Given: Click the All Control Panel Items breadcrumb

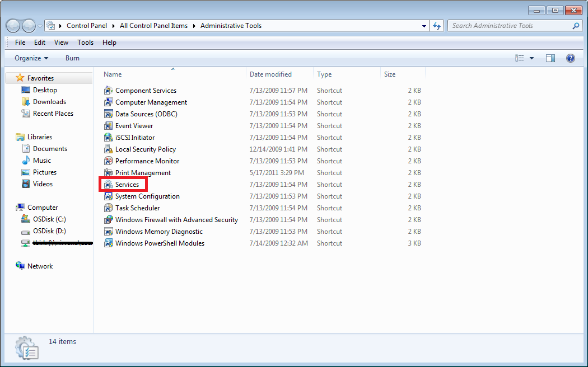Looking at the screenshot, I should [x=154, y=26].
